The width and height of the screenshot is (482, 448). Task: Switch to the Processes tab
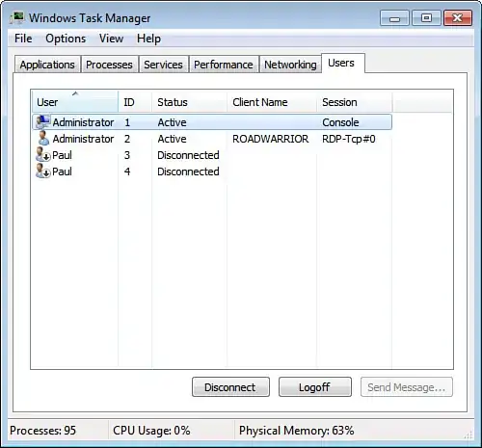tap(109, 65)
